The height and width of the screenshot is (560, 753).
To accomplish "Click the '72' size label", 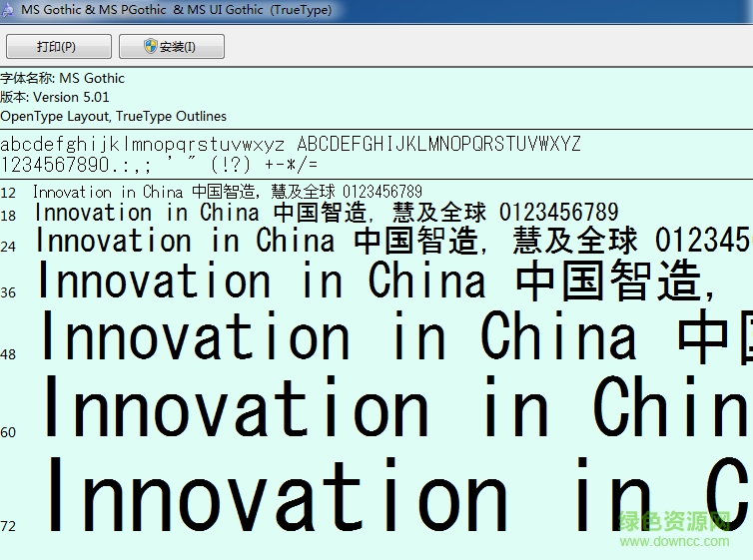I will tap(8, 526).
